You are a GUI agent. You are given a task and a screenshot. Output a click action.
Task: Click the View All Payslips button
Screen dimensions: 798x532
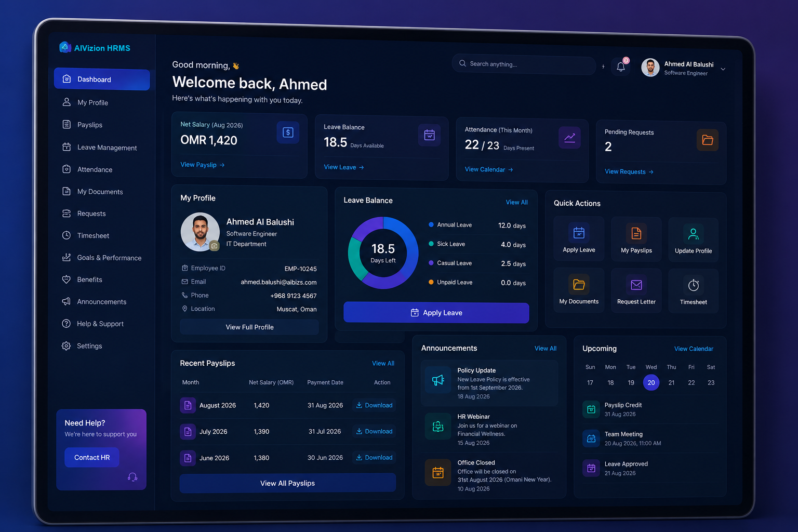(287, 483)
